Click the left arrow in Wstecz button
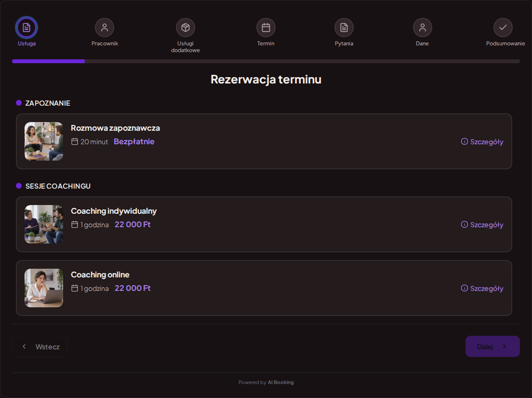532x398 pixels. [24, 346]
